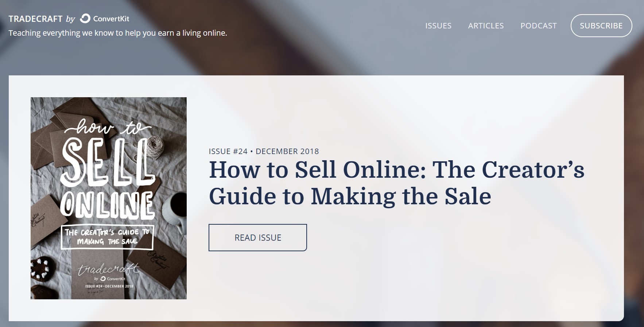Open the How to Sell Online headline
Screen dimensions: 644x327
396,183
